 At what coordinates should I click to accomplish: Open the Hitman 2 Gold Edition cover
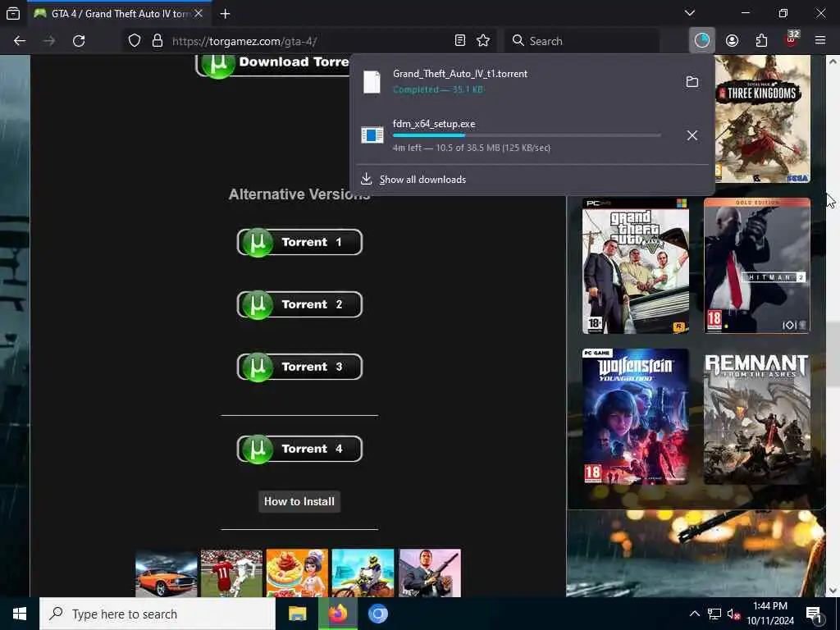(x=757, y=266)
